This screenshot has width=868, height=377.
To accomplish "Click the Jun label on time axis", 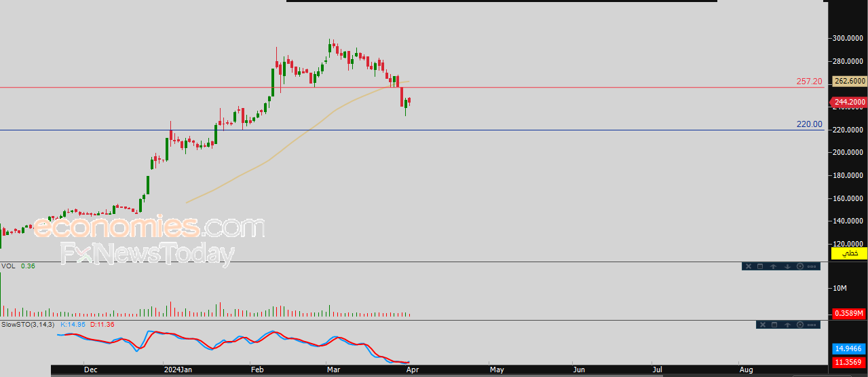I will click(579, 370).
